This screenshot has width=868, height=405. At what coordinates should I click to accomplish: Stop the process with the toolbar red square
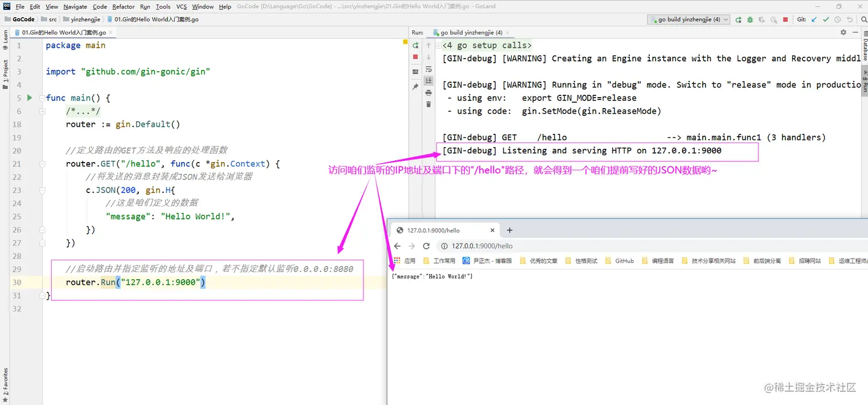(785, 20)
